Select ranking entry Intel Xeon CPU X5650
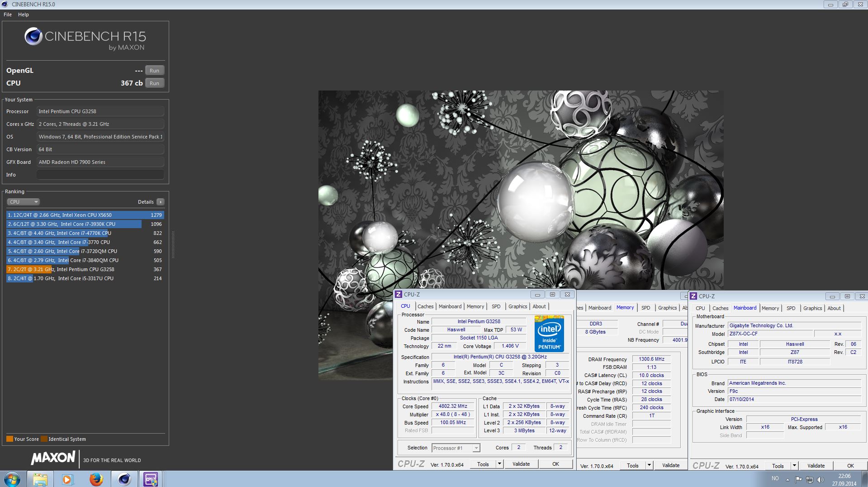 85,215
